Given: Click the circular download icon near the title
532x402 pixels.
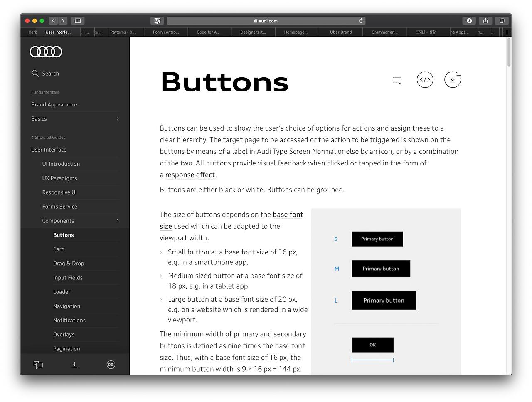Looking at the screenshot, I should (453, 80).
